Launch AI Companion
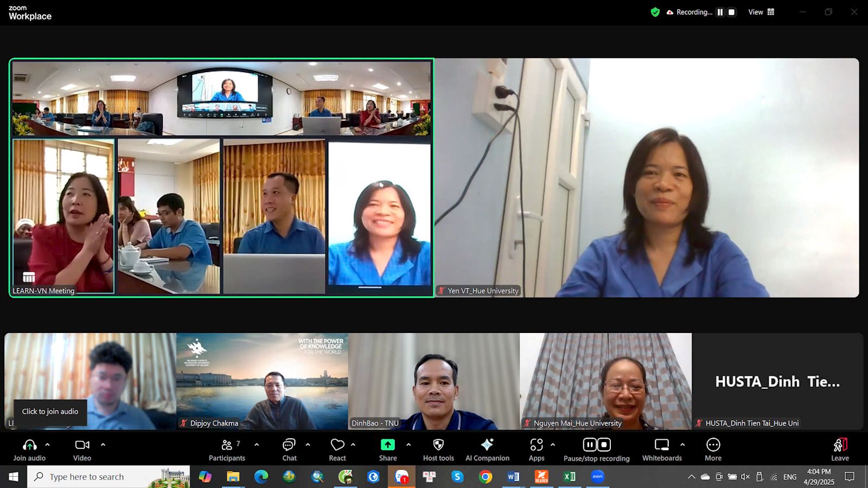The height and width of the screenshot is (488, 868). [487, 450]
